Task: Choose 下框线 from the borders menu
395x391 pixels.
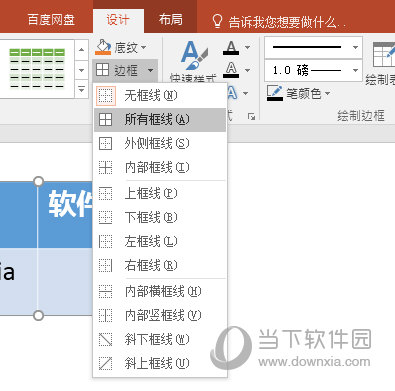Action: [160, 217]
